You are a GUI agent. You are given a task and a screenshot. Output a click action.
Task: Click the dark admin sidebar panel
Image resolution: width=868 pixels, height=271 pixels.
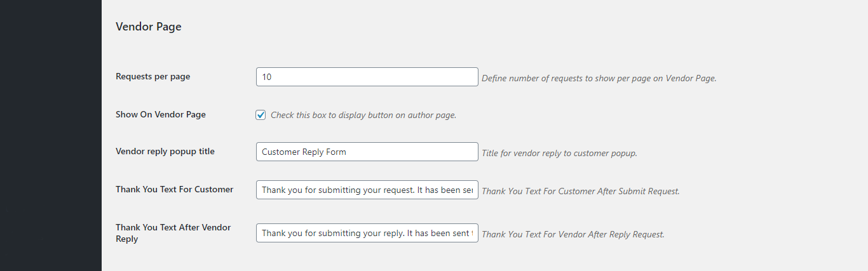point(51,135)
